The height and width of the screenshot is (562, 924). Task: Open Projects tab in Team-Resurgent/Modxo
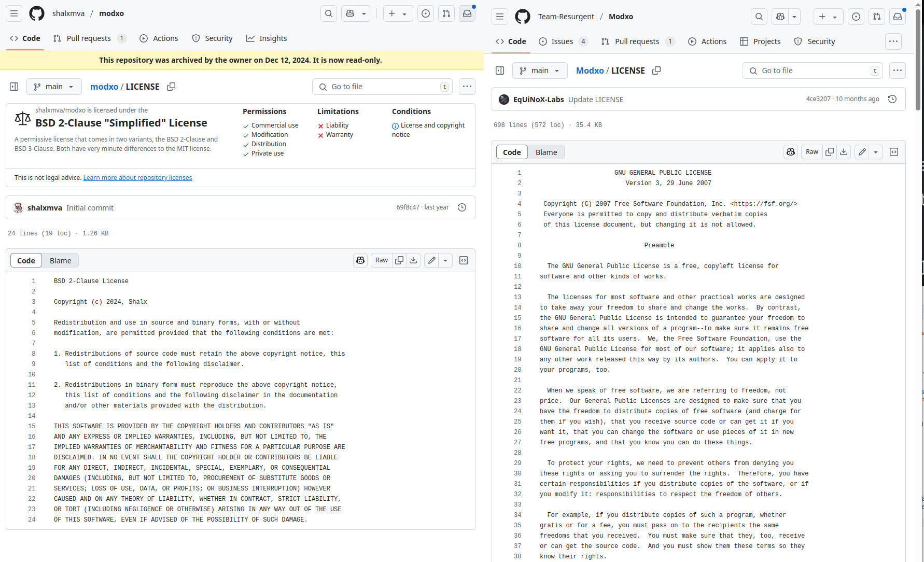coord(760,41)
